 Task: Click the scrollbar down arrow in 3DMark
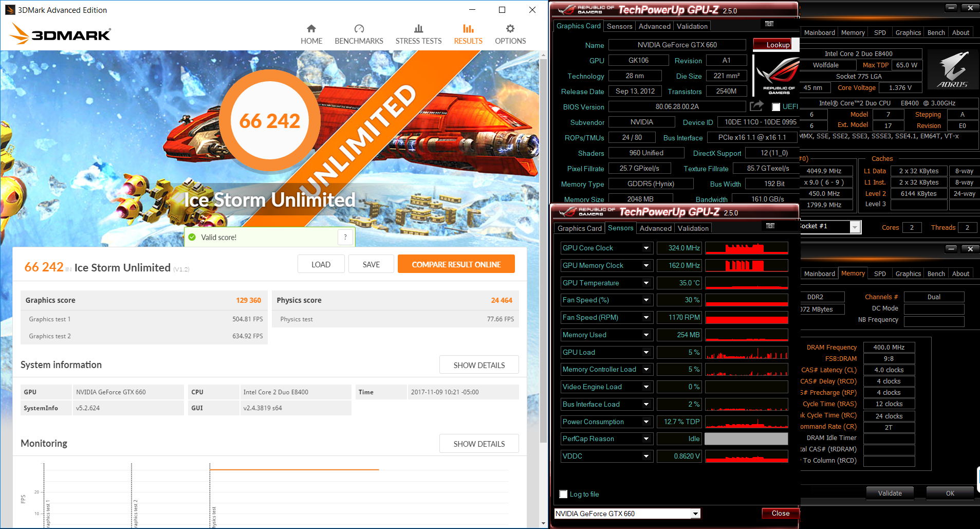click(544, 523)
